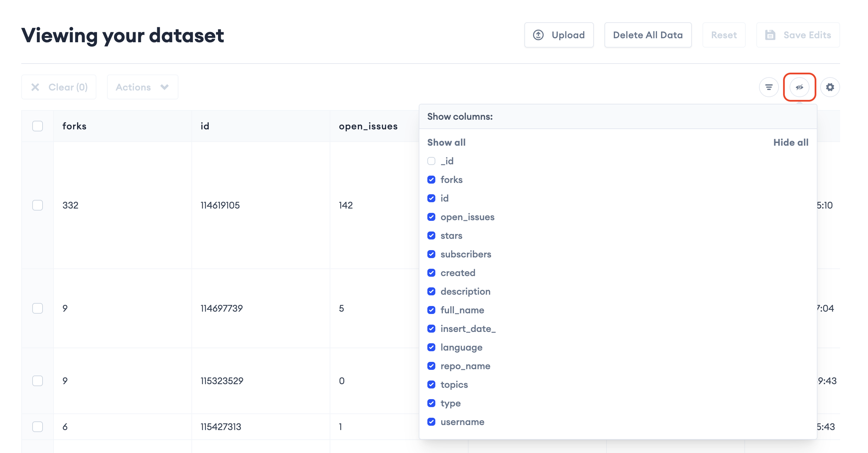Disable the topics column checkbox
The height and width of the screenshot is (453, 868).
[431, 384]
